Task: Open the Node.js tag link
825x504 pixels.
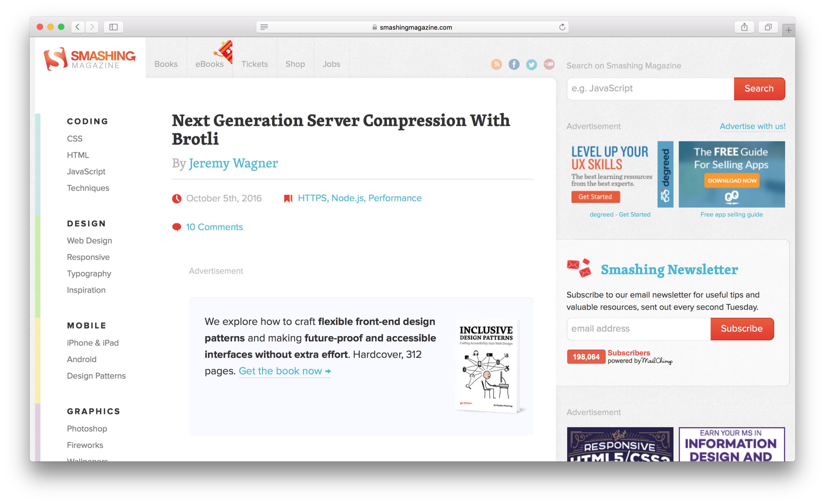Action: pyautogui.click(x=347, y=198)
